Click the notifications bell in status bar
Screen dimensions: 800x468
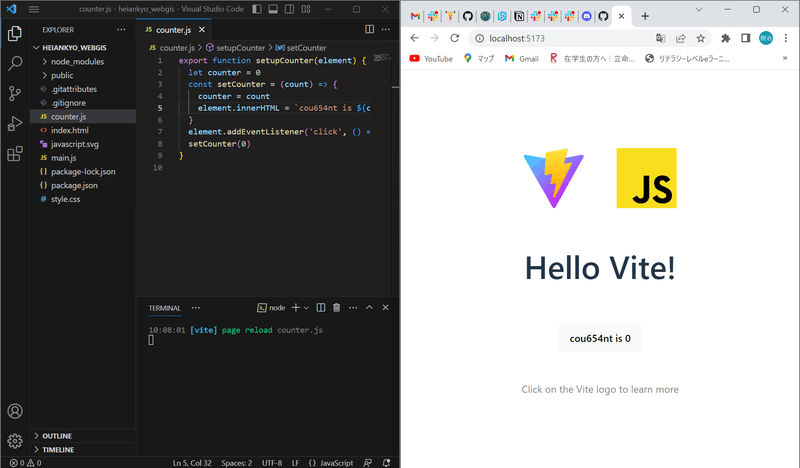pos(386,463)
